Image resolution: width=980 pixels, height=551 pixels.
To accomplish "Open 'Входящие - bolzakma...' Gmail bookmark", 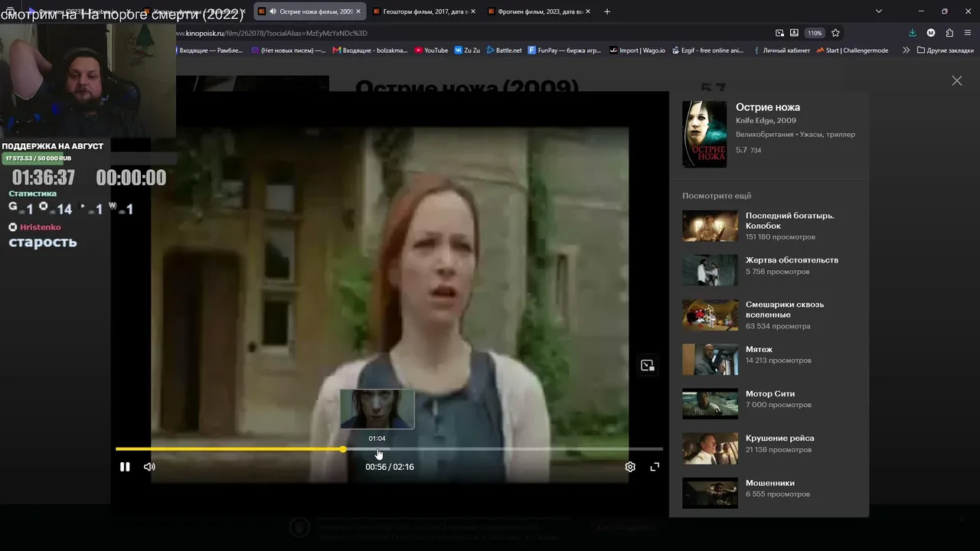I will [370, 51].
